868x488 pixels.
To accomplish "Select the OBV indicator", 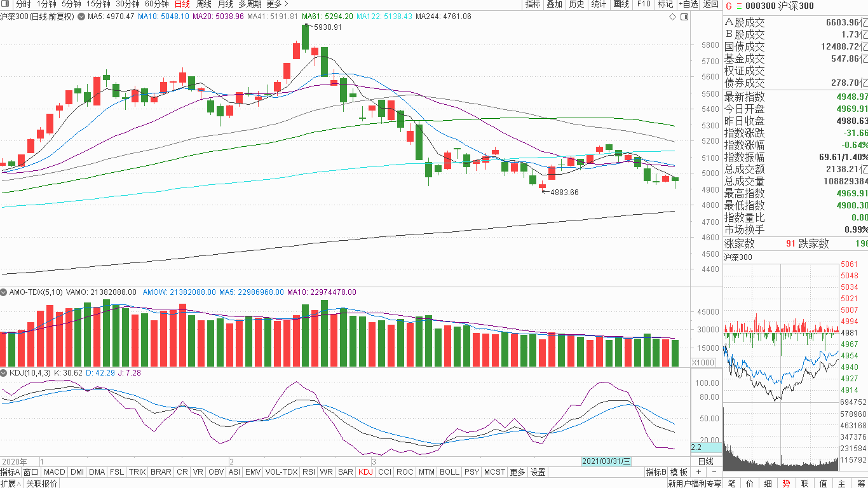I will 216,472.
